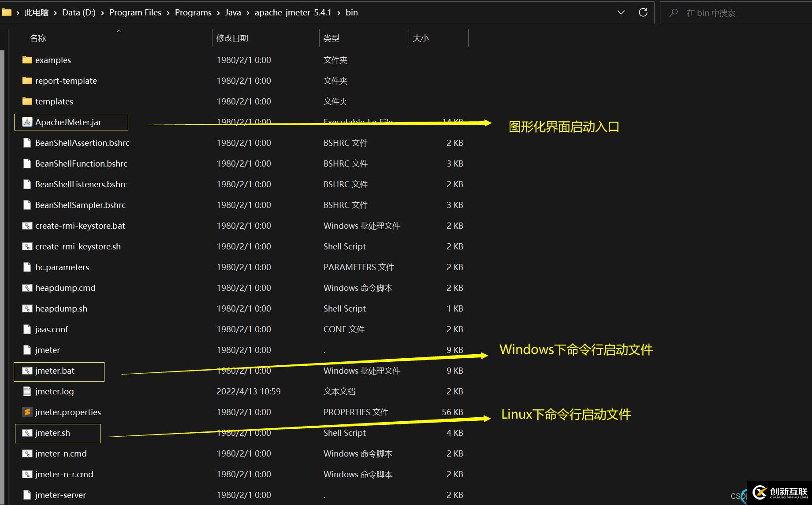Click the hc.parameters file icon
The height and width of the screenshot is (505, 812).
point(27,267)
